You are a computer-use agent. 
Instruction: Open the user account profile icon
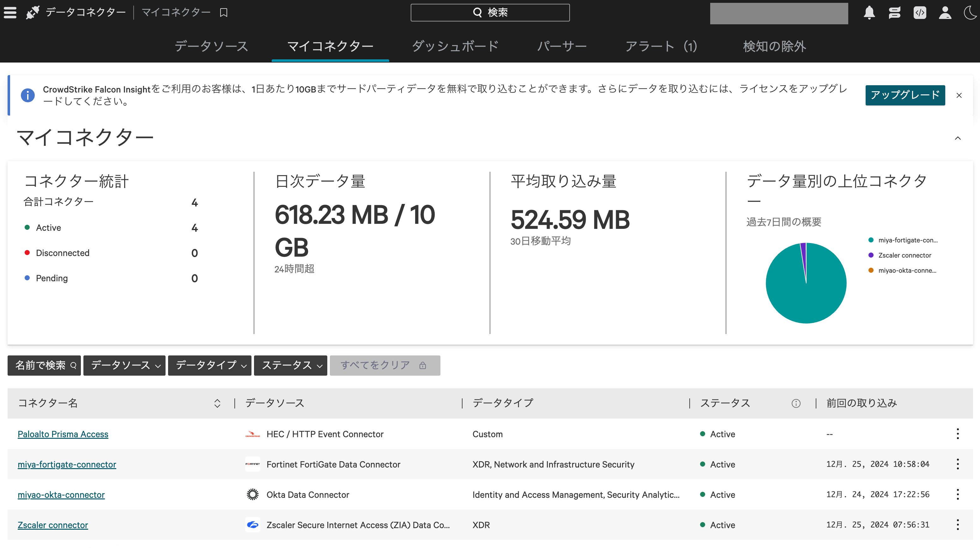coord(945,13)
